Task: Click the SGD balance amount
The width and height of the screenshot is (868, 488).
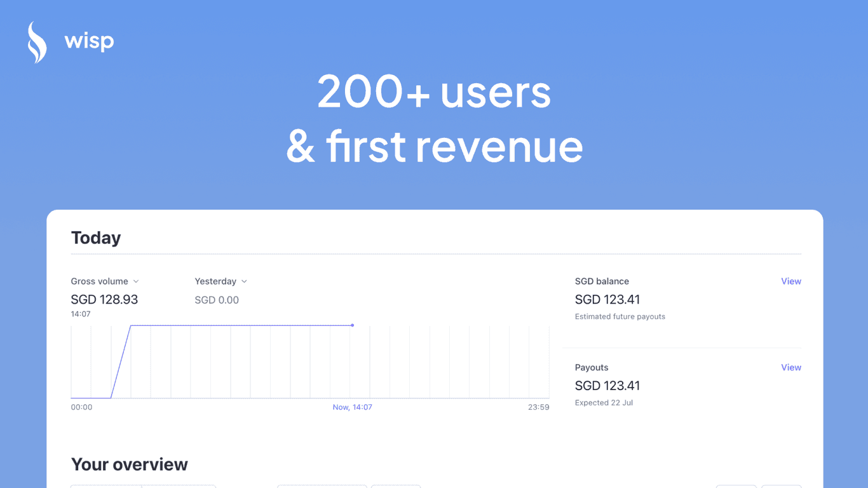Action: point(607,299)
